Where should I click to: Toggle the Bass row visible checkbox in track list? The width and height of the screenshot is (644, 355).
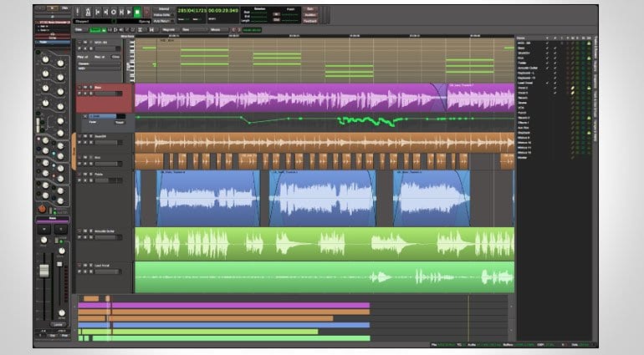point(547,48)
